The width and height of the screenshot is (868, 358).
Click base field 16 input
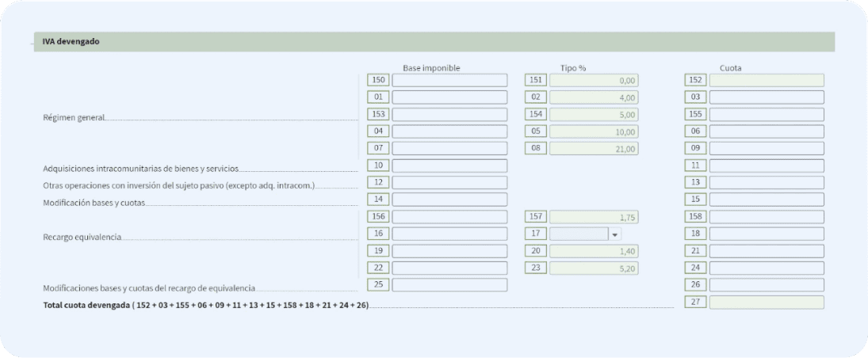coord(449,234)
